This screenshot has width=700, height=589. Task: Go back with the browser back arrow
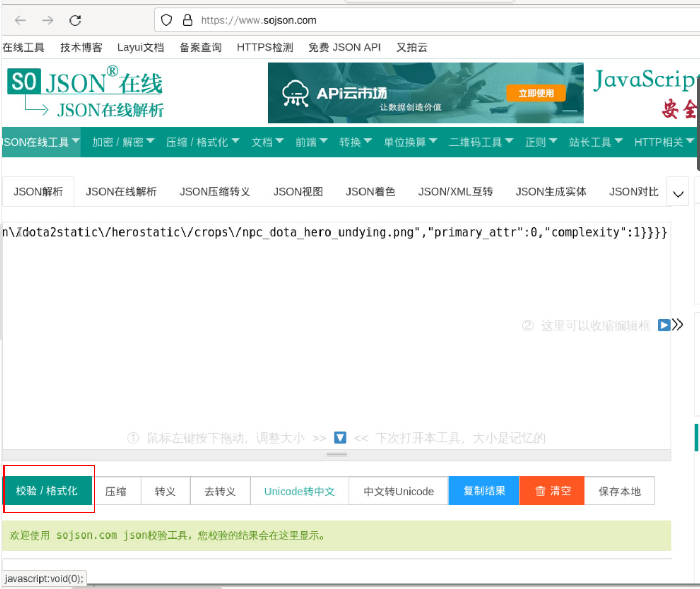point(21,21)
